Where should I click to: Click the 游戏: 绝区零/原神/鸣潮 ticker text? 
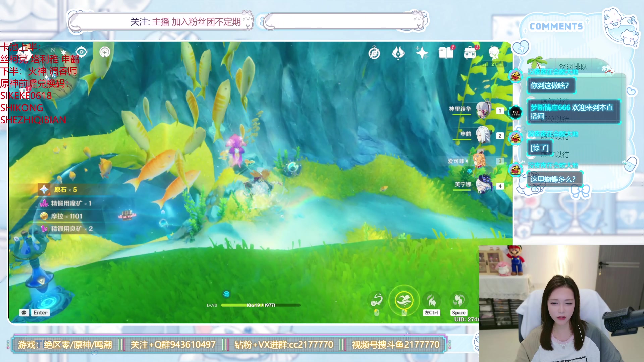point(65,345)
